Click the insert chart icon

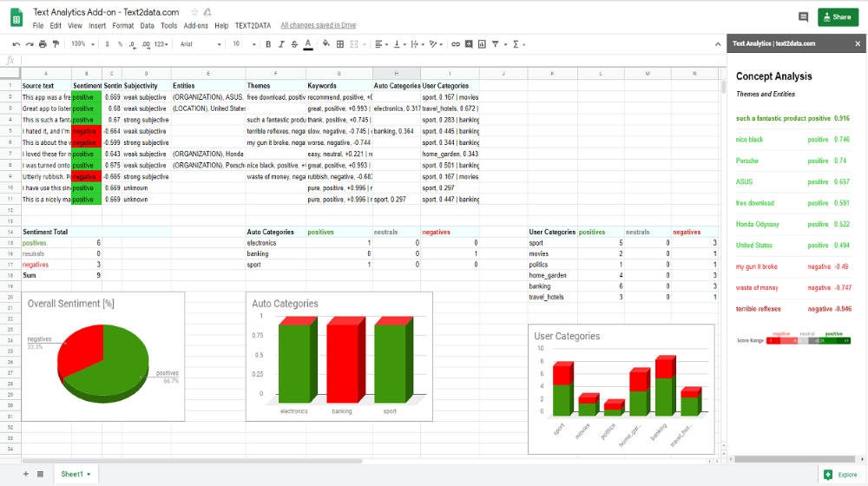[x=482, y=44]
